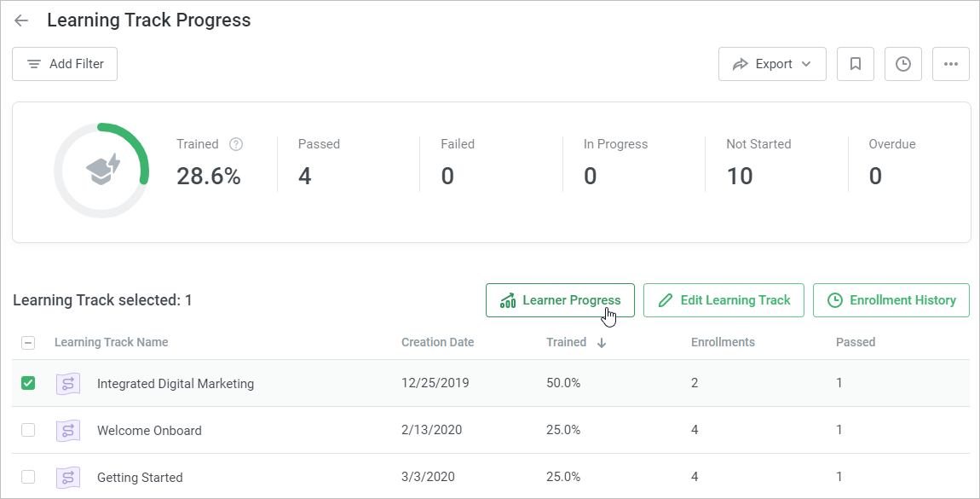
Task: Click the bookmark icon button
Action: [x=856, y=64]
